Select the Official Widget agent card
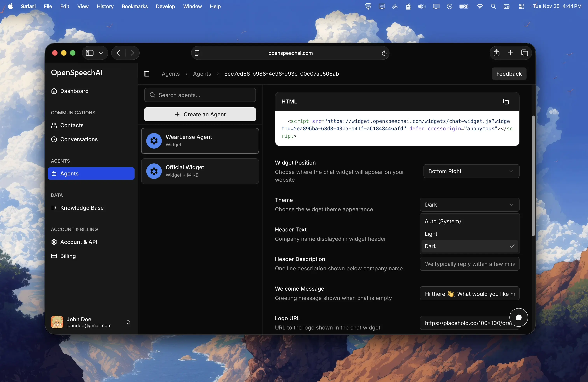The height and width of the screenshot is (382, 588). click(200, 171)
